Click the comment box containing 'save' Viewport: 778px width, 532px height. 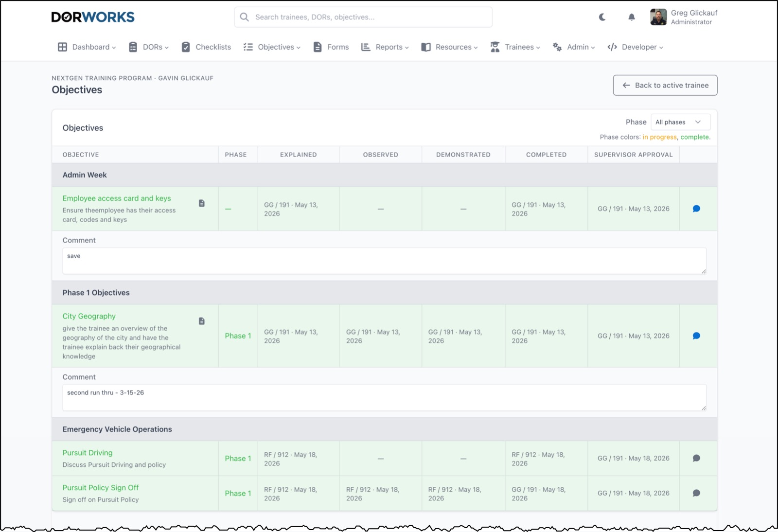click(x=384, y=261)
